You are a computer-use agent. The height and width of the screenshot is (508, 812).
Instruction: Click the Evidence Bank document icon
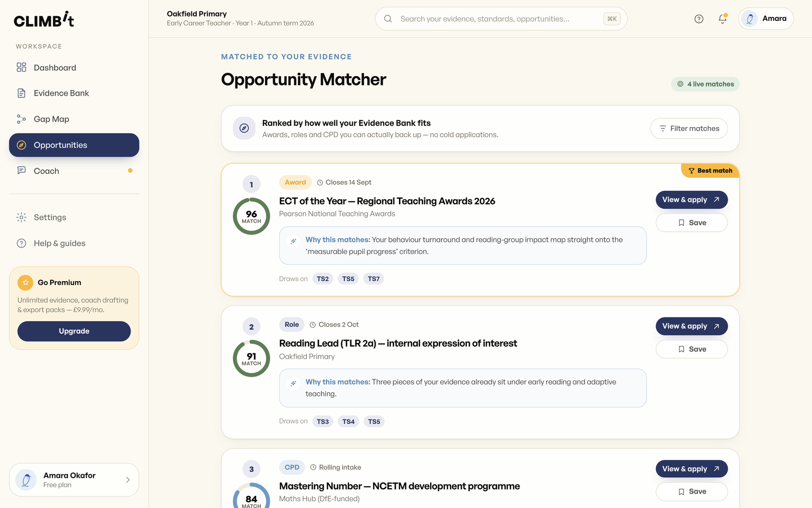coord(21,93)
